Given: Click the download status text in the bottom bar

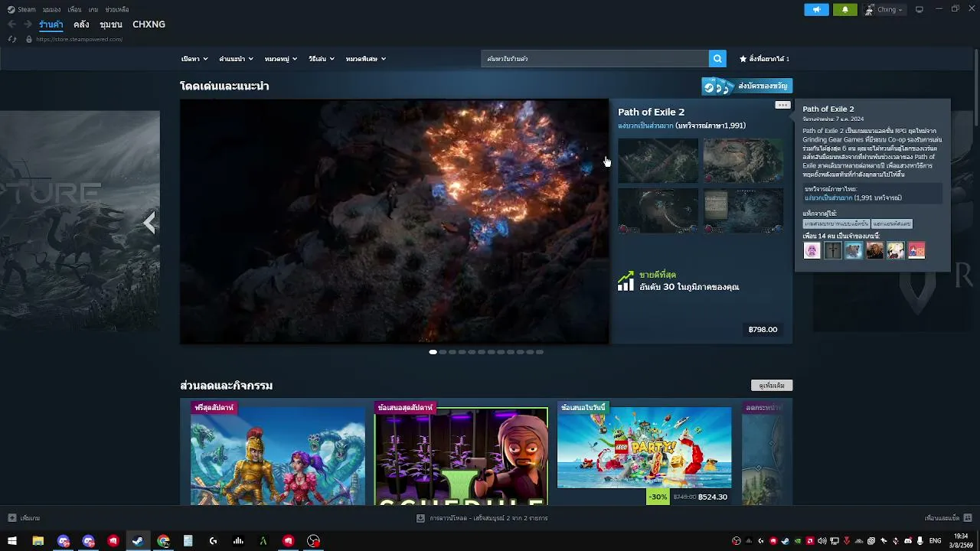Looking at the screenshot, I should click(488, 518).
